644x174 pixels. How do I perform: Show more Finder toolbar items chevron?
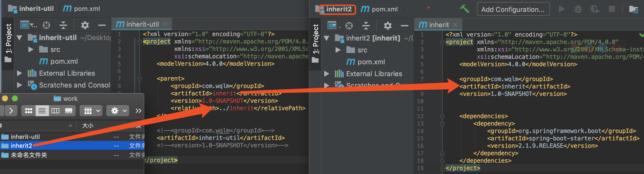tap(138, 111)
